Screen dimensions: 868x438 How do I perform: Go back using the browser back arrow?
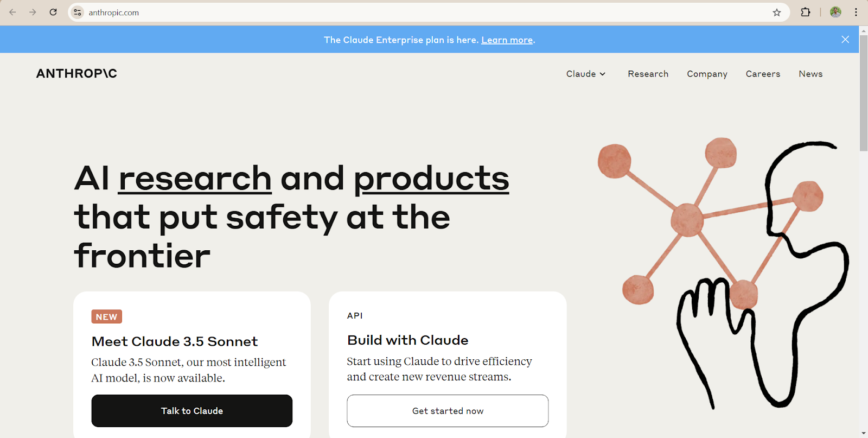(x=12, y=12)
